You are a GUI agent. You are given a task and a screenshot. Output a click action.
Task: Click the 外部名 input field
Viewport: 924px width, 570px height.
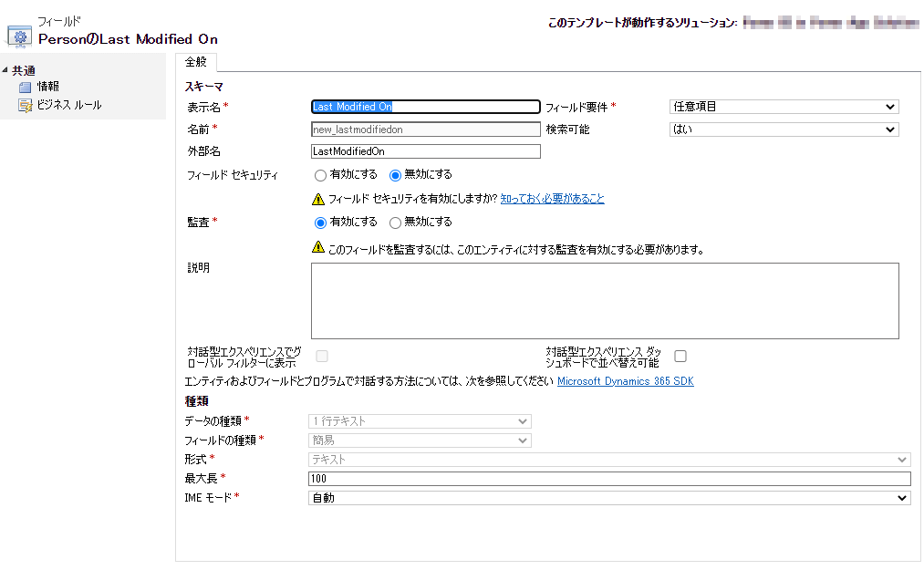(425, 151)
